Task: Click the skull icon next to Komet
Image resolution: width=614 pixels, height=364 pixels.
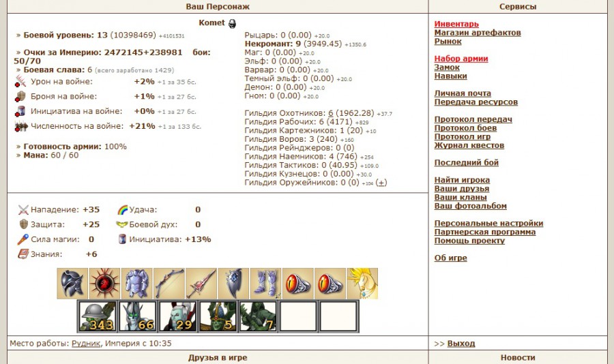Action: coord(232,23)
